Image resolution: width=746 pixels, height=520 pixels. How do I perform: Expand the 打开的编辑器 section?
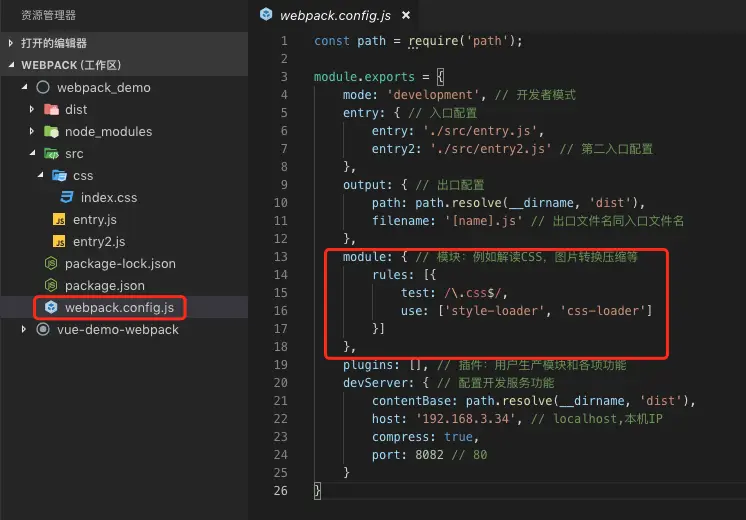(10, 43)
